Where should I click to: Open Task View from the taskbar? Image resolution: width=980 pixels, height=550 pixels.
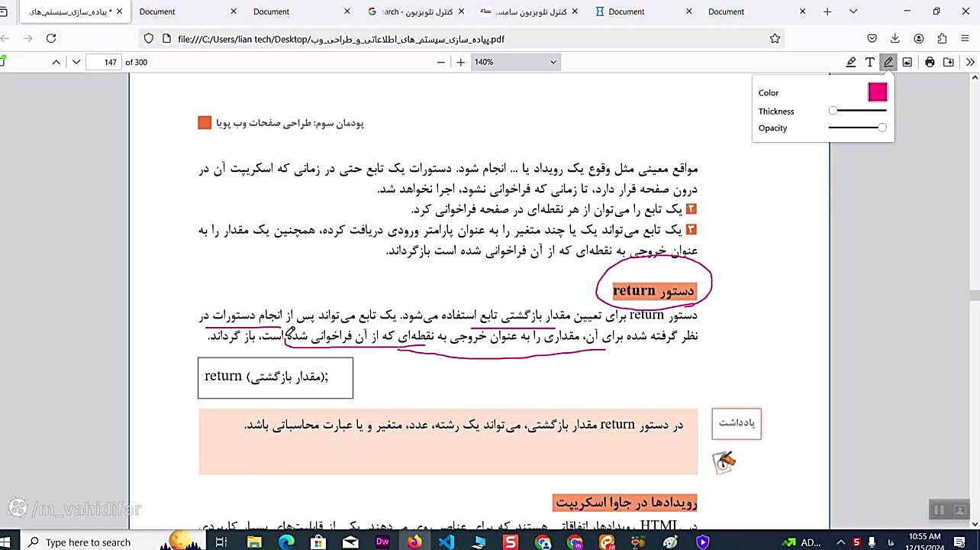[x=221, y=542]
